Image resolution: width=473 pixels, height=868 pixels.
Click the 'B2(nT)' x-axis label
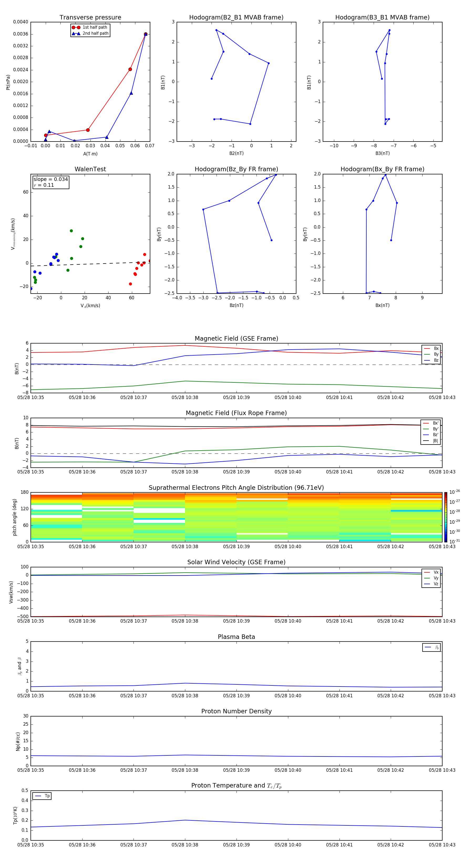(236, 153)
